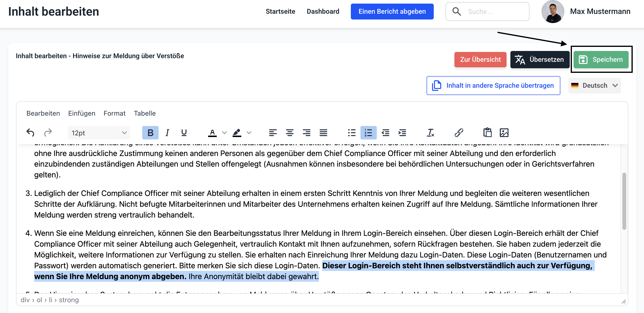Decrease indent with outdent icon
This screenshot has height=313, width=644.
(x=385, y=133)
